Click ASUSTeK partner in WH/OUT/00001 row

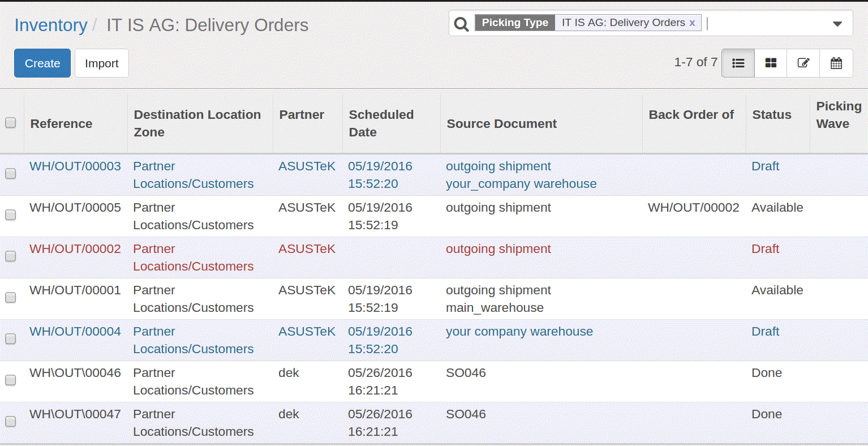pyautogui.click(x=307, y=290)
